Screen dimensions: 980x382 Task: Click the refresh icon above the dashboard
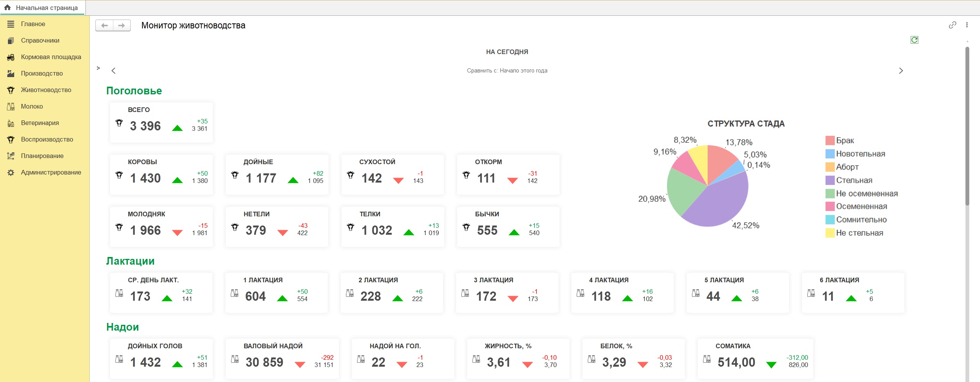[914, 40]
